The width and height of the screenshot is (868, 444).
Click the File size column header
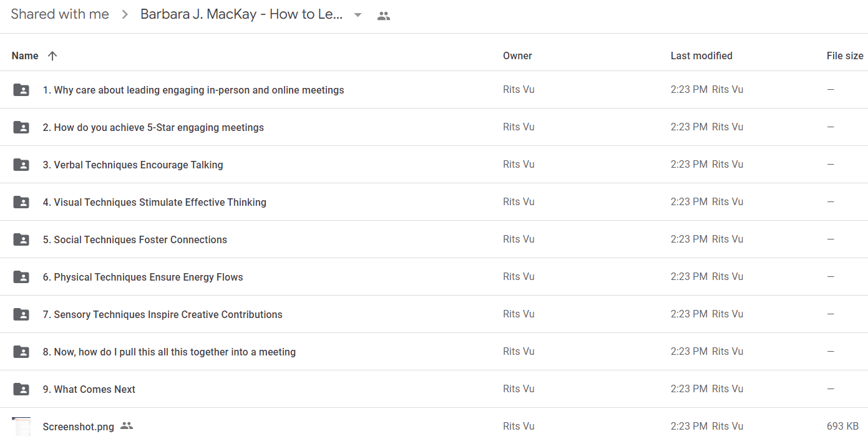(845, 55)
